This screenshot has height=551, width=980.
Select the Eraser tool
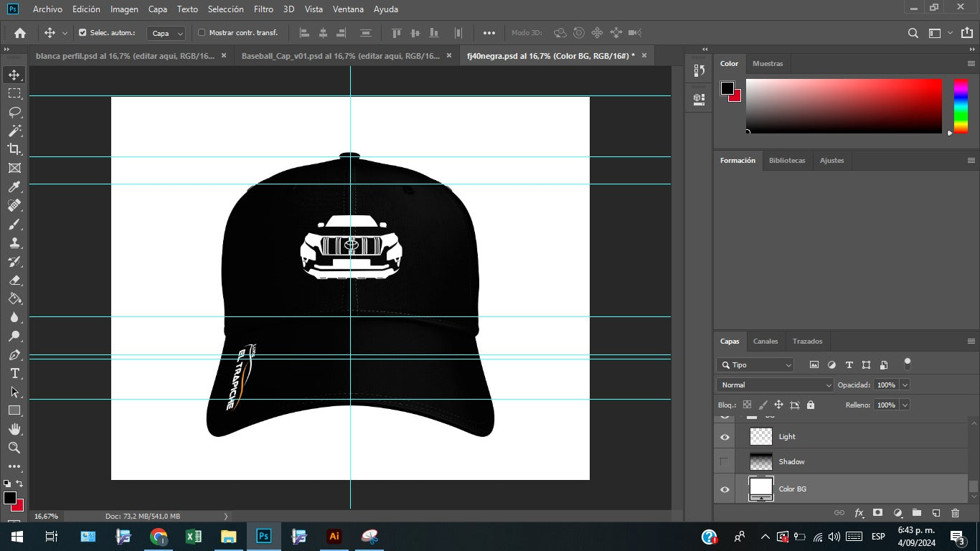(x=14, y=280)
